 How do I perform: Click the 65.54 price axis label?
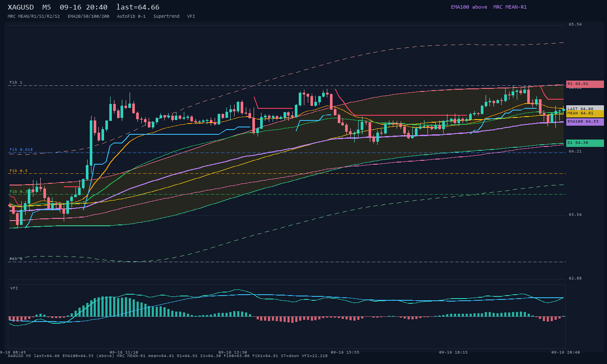click(575, 24)
